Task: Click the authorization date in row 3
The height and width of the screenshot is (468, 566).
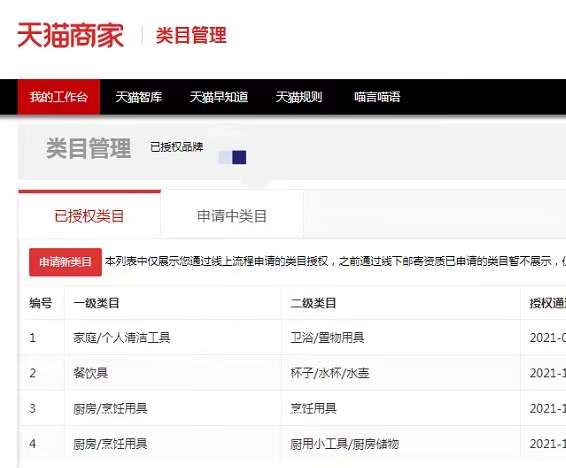Action: click(x=548, y=408)
